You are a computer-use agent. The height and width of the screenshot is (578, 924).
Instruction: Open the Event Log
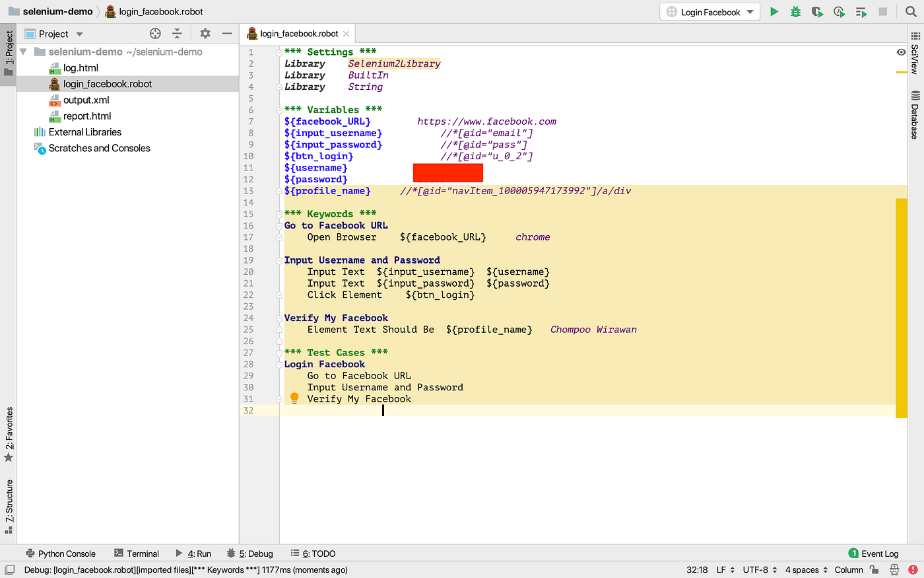coord(878,554)
